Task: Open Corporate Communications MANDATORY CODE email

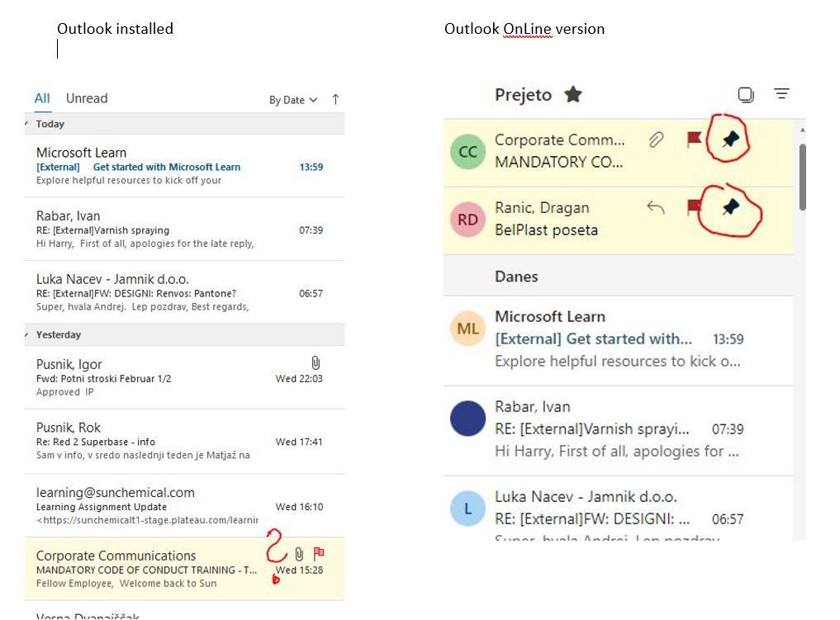Action: click(184, 569)
